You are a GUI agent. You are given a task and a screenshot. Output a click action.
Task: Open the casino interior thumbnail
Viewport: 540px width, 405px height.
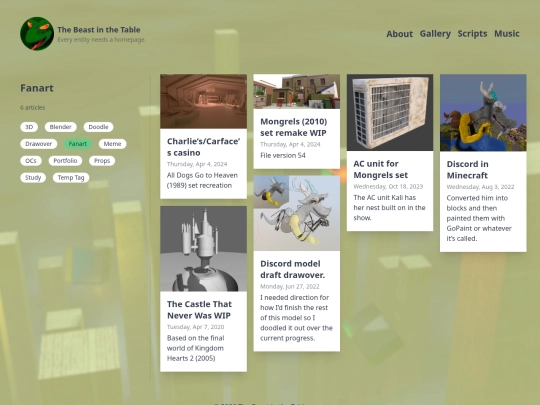(x=203, y=101)
